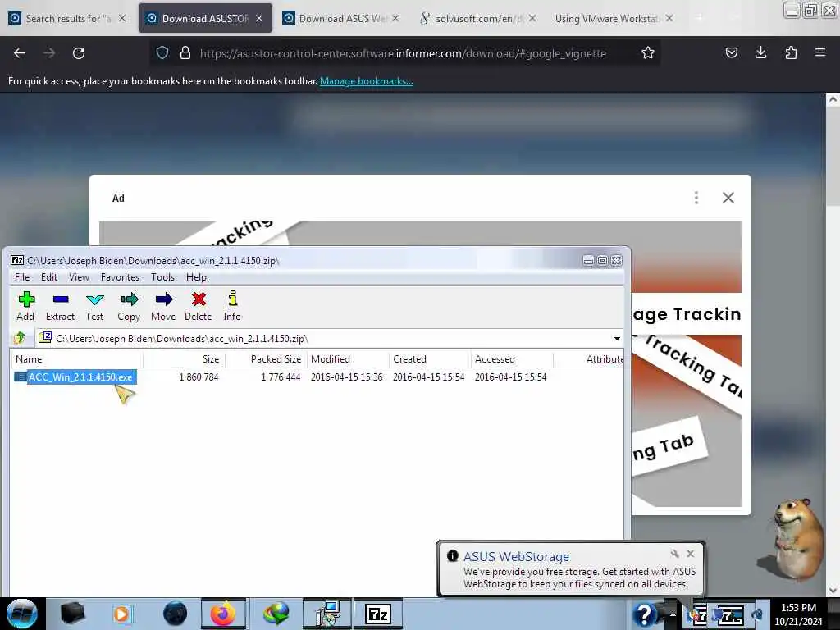This screenshot has width=840, height=630.
Task: Go up one folder level in 7-Zip
Action: tap(20, 338)
